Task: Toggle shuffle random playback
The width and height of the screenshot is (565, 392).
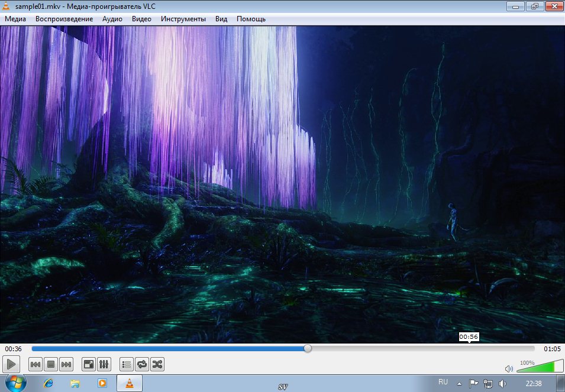Action: [x=157, y=364]
